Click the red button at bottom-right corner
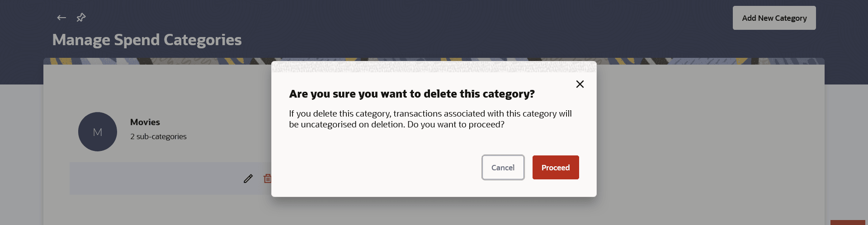This screenshot has width=868, height=225. click(x=848, y=222)
